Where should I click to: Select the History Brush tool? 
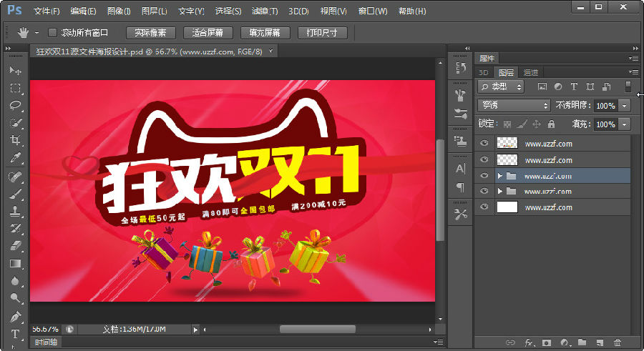point(15,229)
